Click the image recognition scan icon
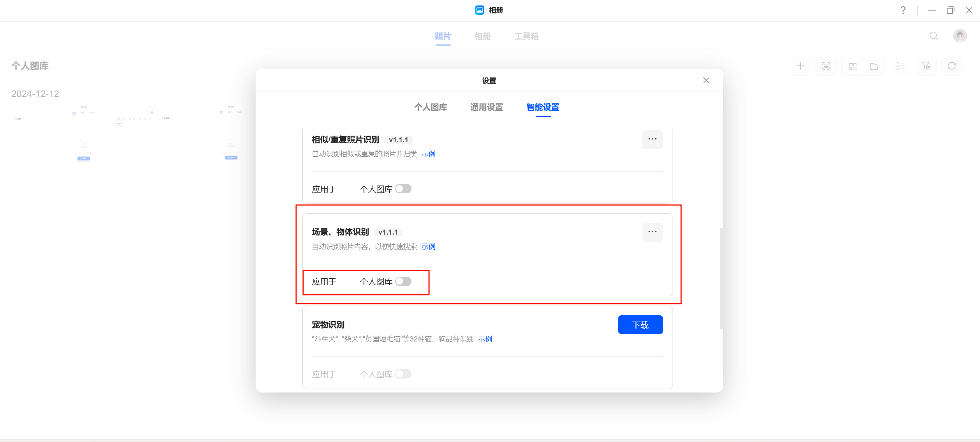Image resolution: width=980 pixels, height=442 pixels. coord(826,66)
